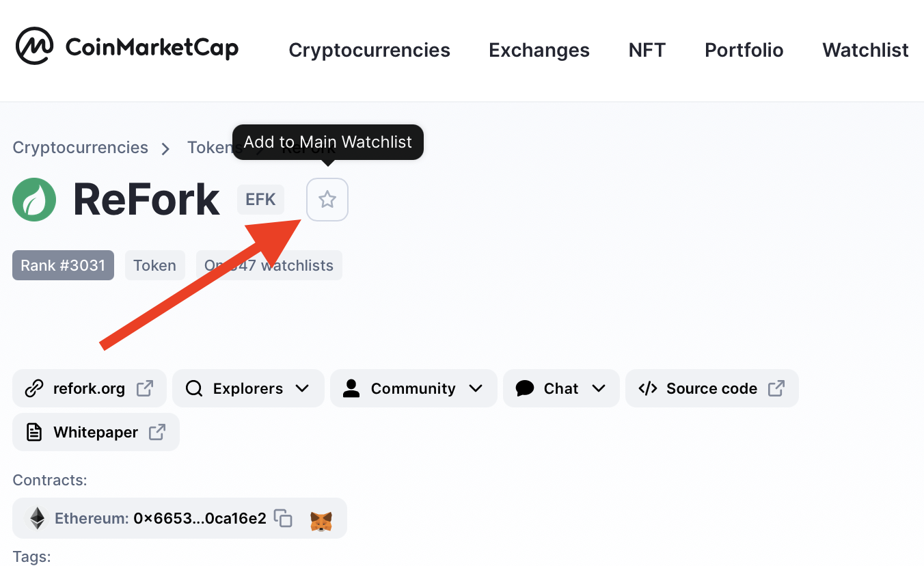
Task: Open the Community dropdown menu
Action: pos(413,388)
